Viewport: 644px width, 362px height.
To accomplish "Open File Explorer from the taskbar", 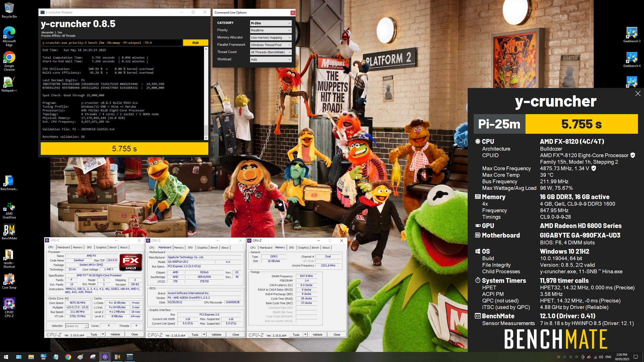I will point(31,357).
